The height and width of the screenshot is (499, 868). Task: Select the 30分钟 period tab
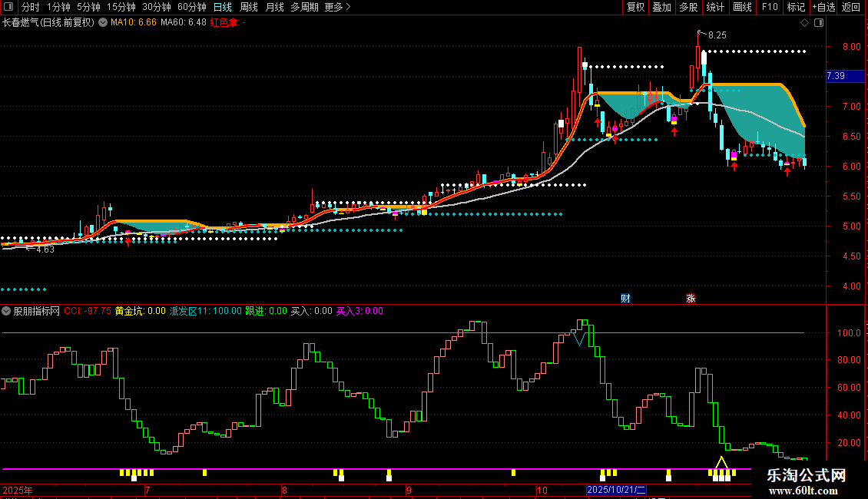point(157,7)
